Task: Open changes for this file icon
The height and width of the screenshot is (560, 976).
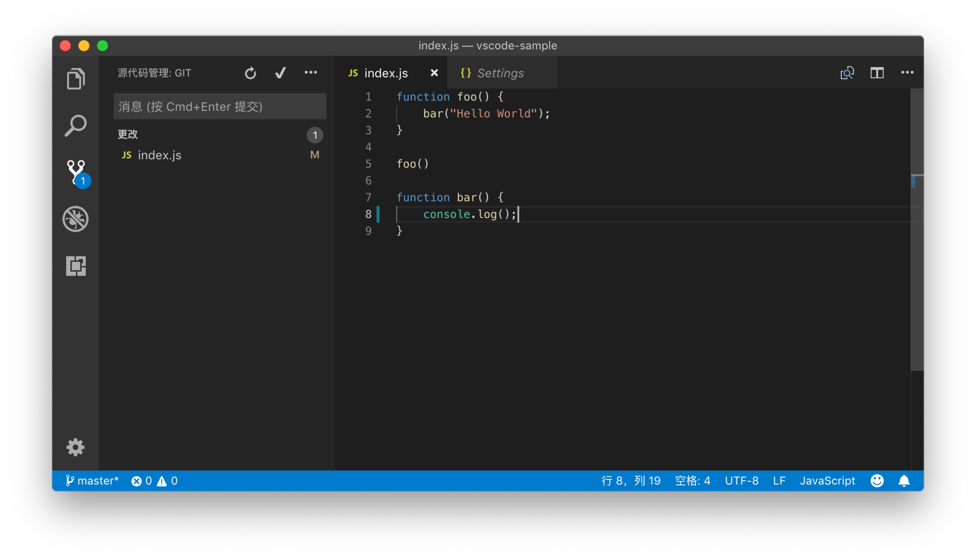Action: click(847, 73)
